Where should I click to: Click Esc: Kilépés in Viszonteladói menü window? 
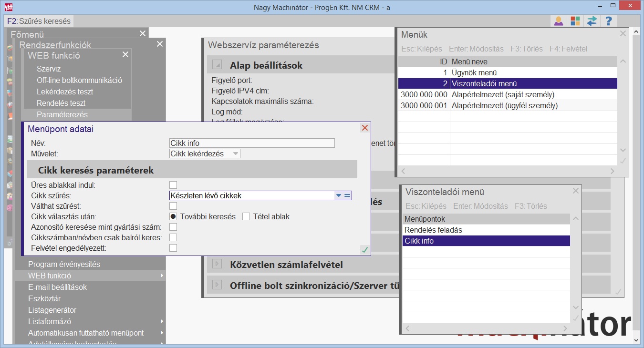[426, 206]
